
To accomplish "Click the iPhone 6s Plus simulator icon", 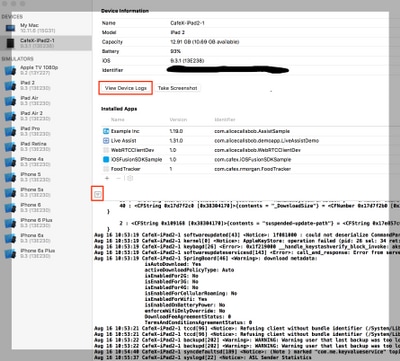I will pyautogui.click(x=10, y=254).
